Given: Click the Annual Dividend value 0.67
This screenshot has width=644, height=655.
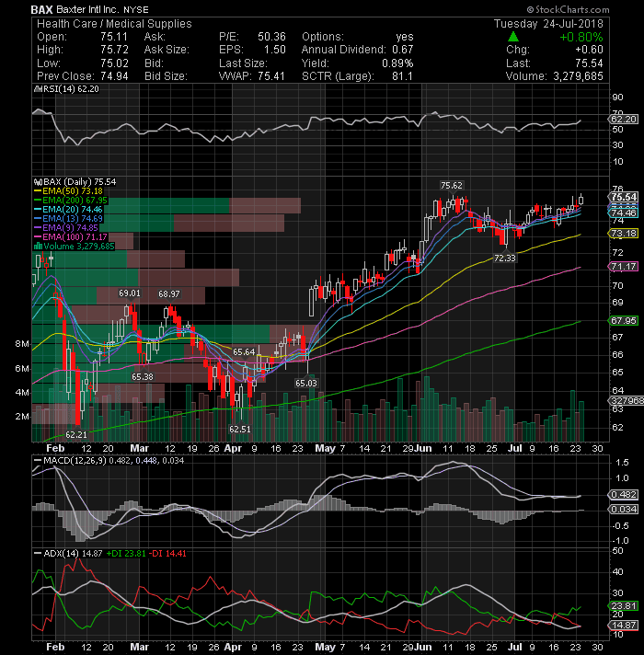Looking at the screenshot, I should 403,50.
